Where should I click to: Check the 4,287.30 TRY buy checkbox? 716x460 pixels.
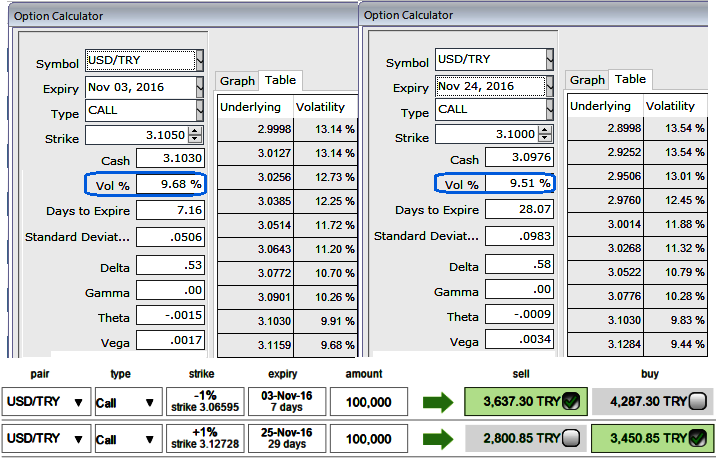698,403
